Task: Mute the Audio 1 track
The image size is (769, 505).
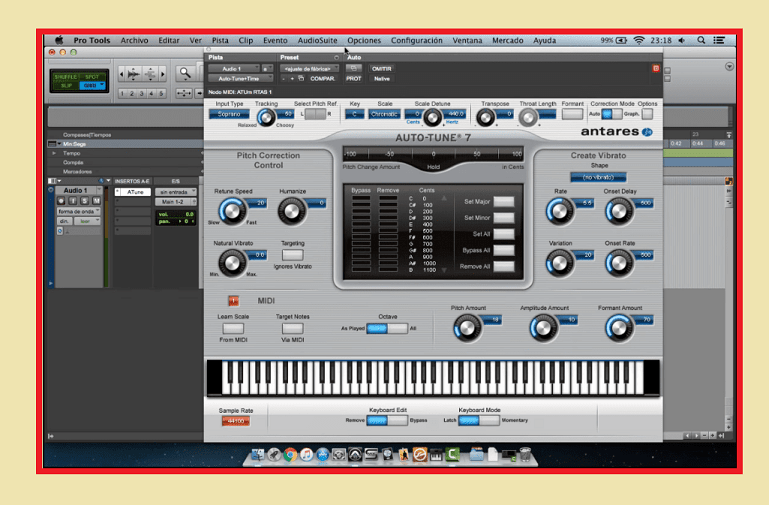Action: 96,201
